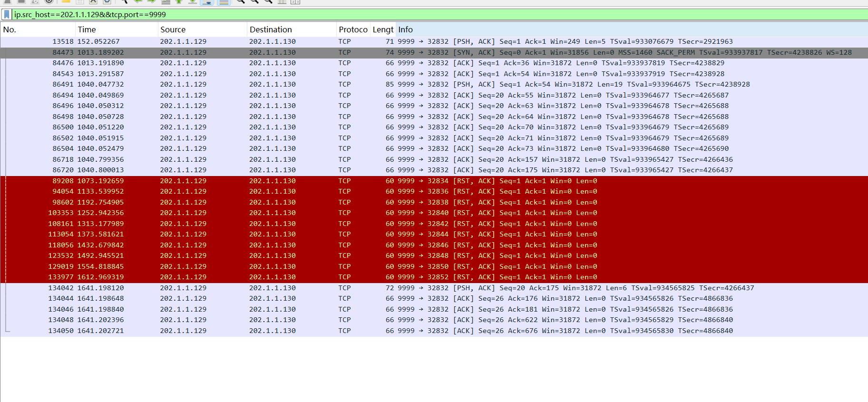Select packet number 86494
The height and width of the screenshot is (402, 868).
coord(434,95)
